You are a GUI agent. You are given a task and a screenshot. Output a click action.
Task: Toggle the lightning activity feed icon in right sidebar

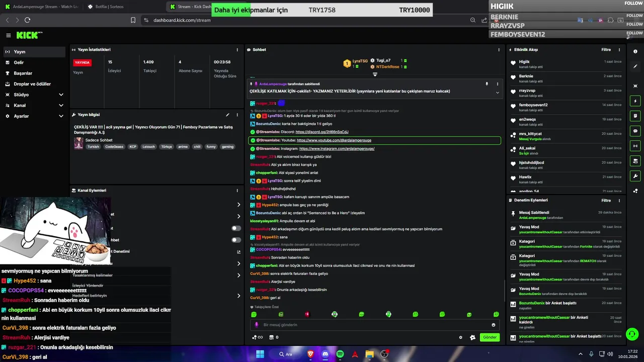635,101
